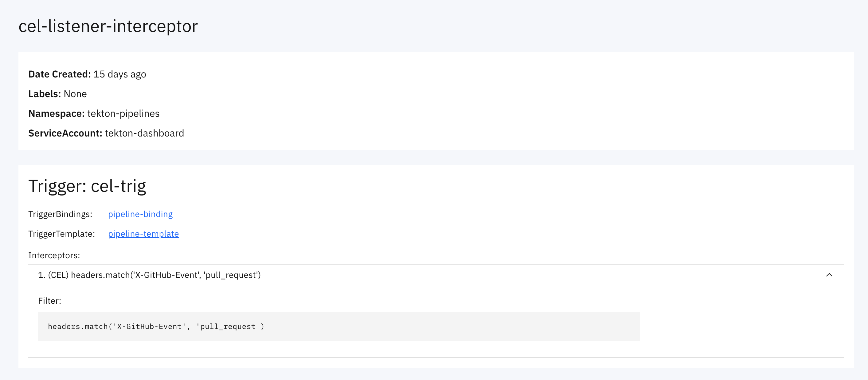This screenshot has width=868, height=380.
Task: Open the pipeline-binding TriggerBinding link
Action: point(140,214)
